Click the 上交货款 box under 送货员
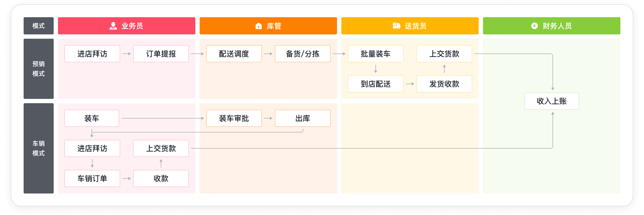 444,54
